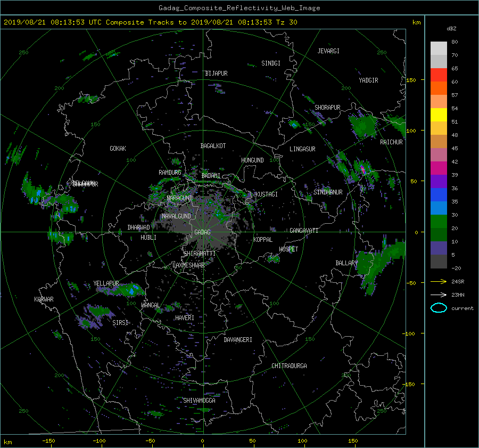Click the 'Tz 30' text in header
This screenshot has height=448, width=479.
tap(286, 22)
